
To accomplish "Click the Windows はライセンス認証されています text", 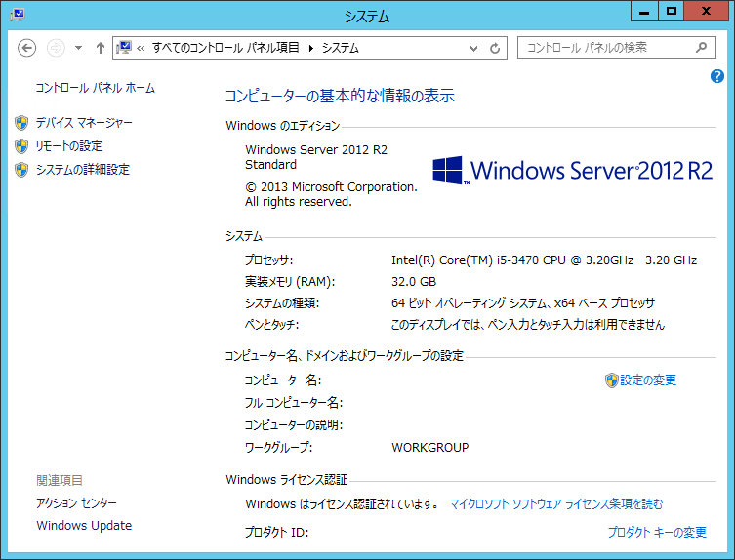I will pos(342,504).
